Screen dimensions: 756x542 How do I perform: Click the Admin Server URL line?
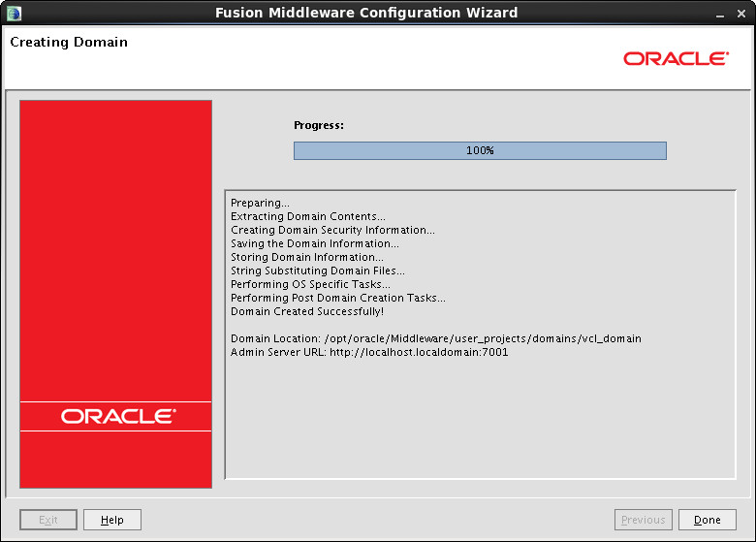click(369, 352)
